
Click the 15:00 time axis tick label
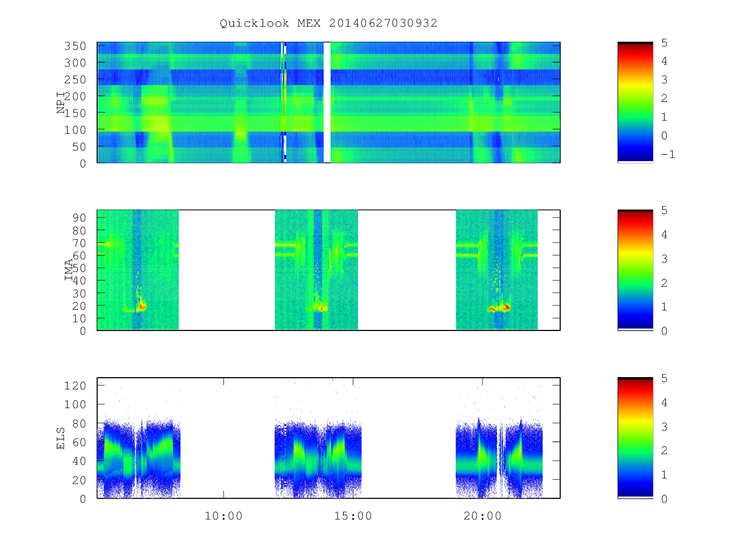tap(353, 516)
